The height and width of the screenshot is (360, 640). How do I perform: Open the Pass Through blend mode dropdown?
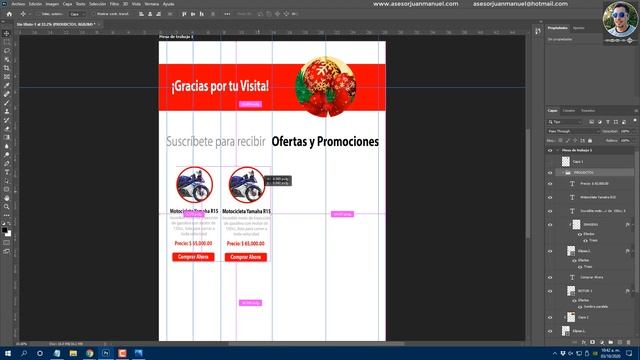[x=573, y=131]
